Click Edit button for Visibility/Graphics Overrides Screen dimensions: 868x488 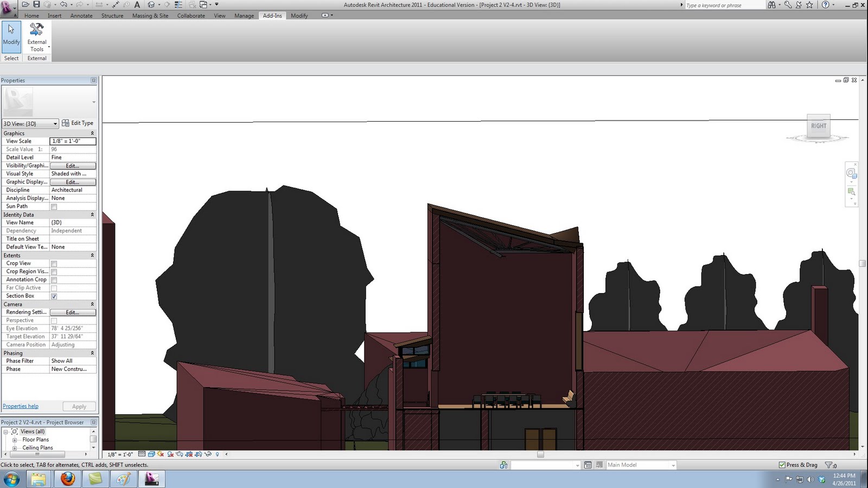coord(73,166)
